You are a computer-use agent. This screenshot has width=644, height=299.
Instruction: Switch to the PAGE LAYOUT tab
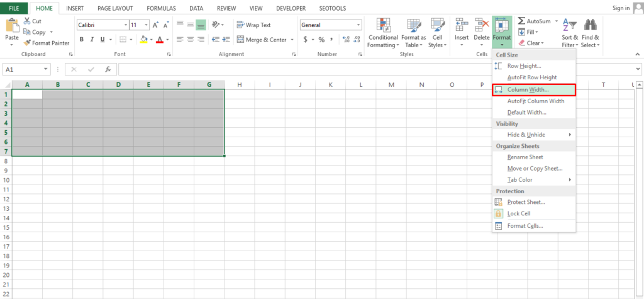coord(116,8)
